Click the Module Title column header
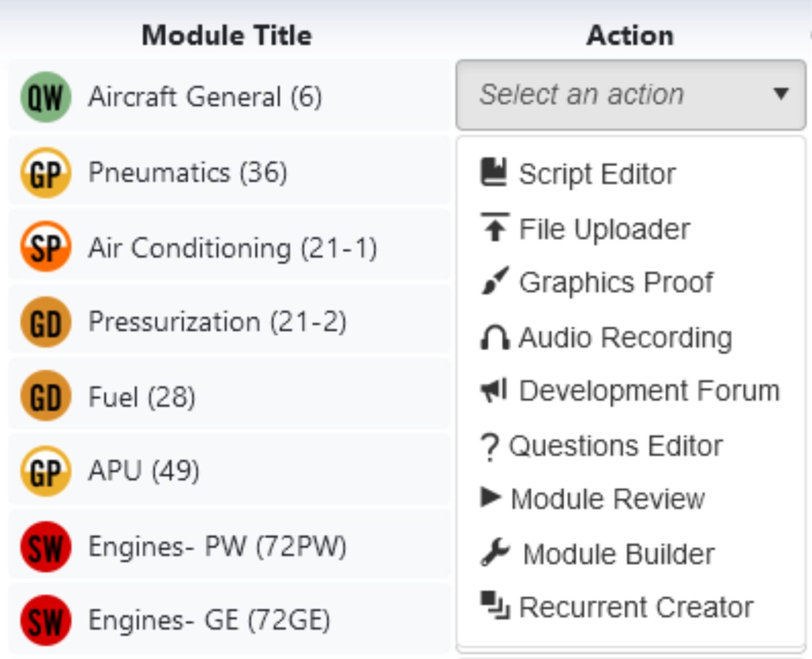812x659 pixels. click(226, 35)
